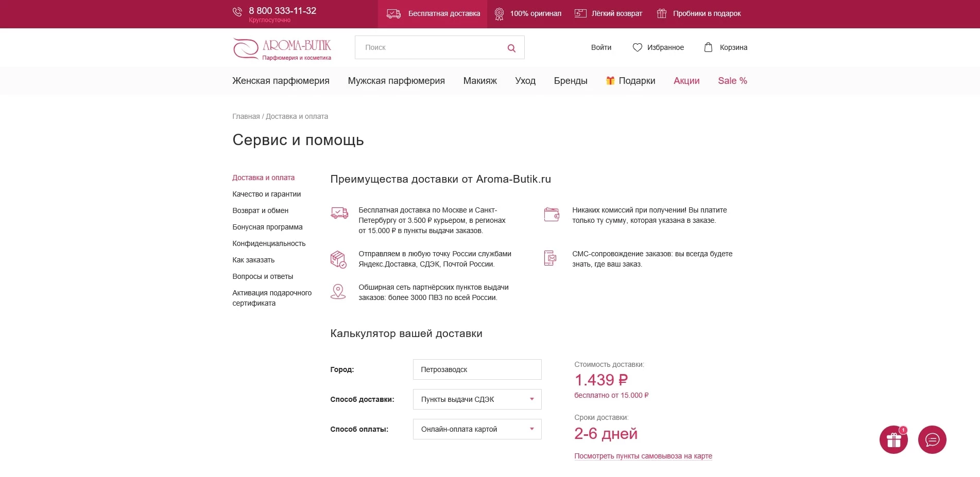Click the phone handset icon near the number
980x477 pixels.
[237, 11]
